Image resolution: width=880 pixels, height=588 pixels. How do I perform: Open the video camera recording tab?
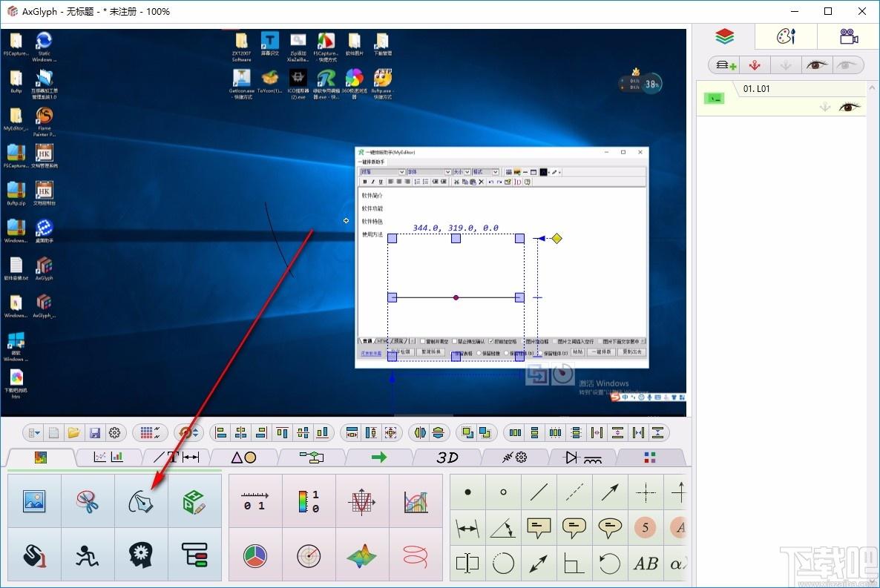pos(849,36)
